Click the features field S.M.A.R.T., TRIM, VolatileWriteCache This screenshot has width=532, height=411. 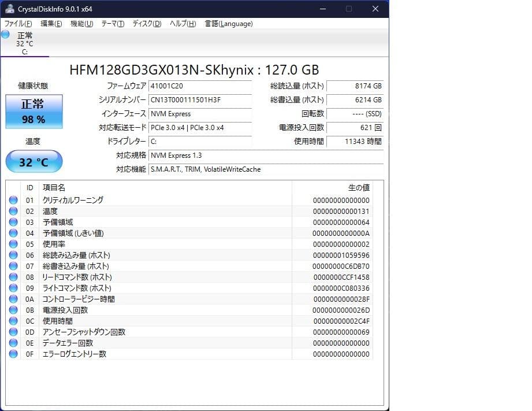(x=266, y=169)
